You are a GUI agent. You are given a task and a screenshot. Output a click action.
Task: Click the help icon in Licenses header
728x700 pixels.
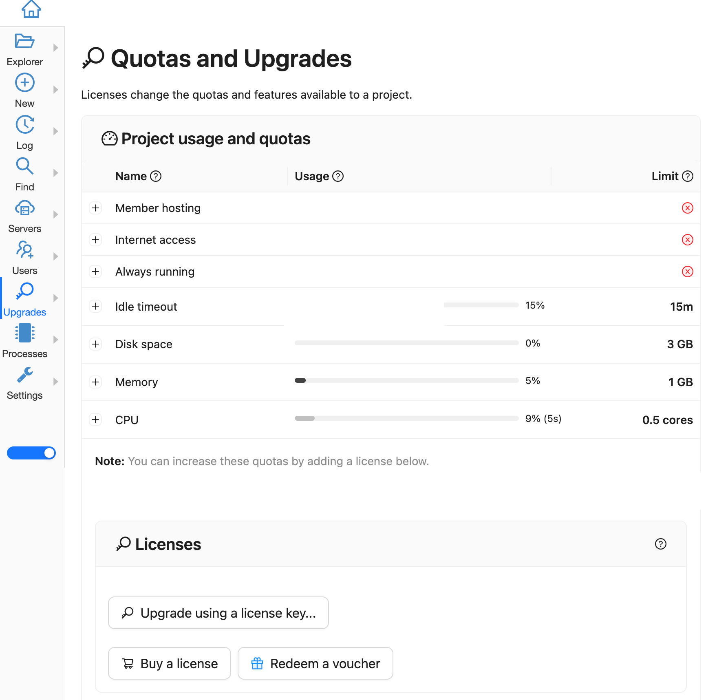pos(660,544)
